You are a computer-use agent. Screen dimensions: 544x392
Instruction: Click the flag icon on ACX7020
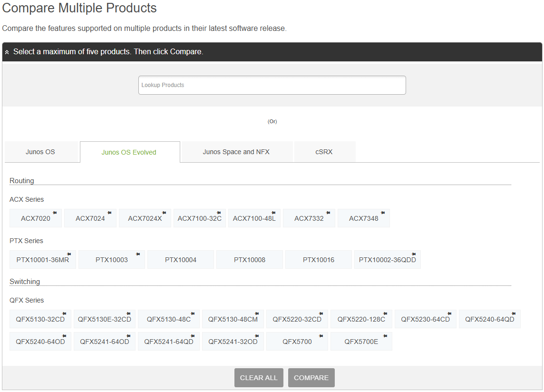[55, 213]
